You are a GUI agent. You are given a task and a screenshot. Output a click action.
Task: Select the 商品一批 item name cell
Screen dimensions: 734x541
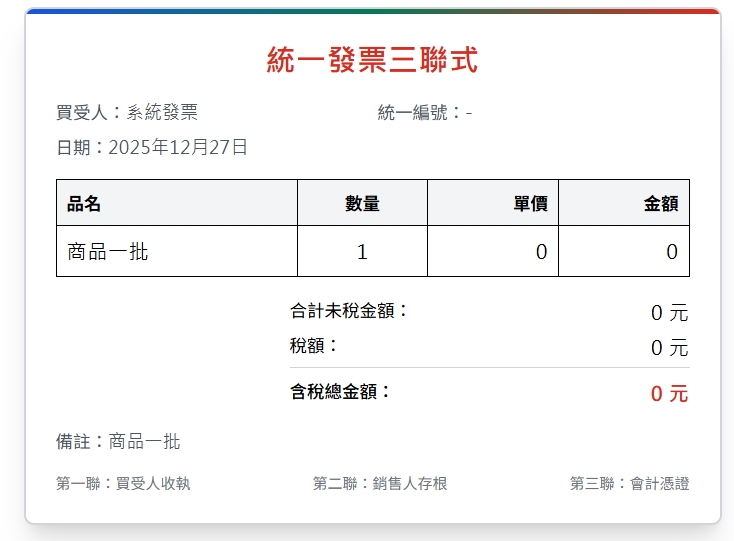pos(108,252)
